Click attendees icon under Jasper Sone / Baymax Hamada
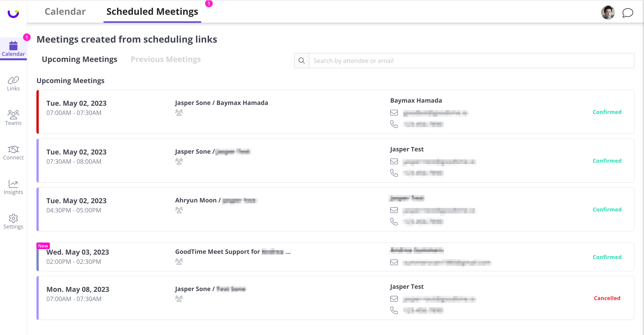The width and height of the screenshot is (644, 335). (179, 113)
